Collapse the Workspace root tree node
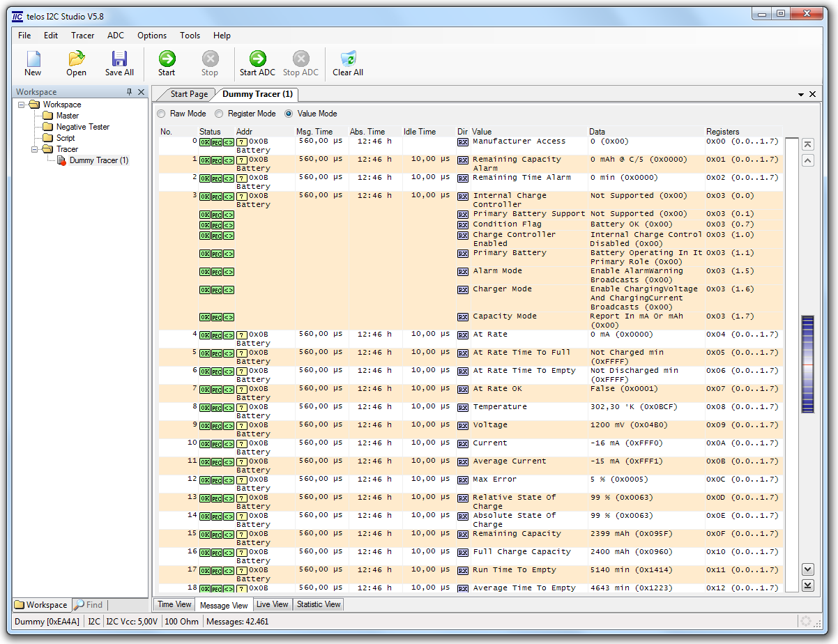 [x=22, y=105]
